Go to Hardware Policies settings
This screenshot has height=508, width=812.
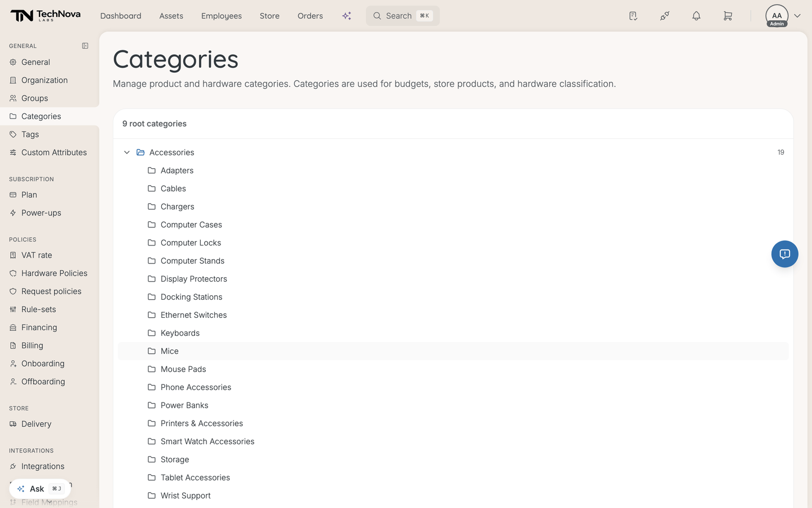50,273
